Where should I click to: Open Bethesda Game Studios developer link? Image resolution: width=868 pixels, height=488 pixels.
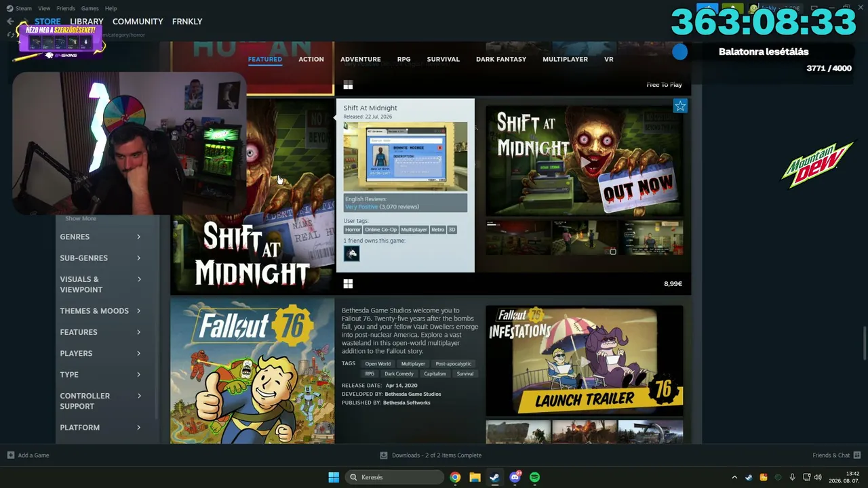coord(413,394)
